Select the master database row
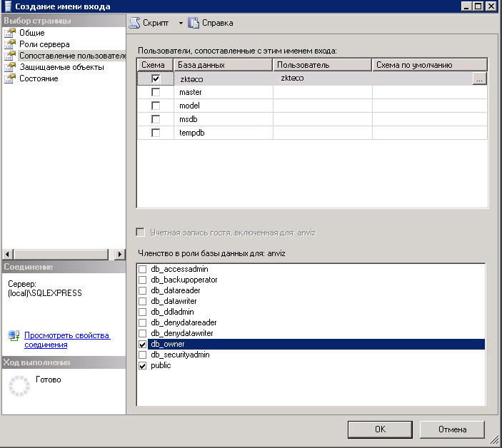The height and width of the screenshot is (448, 502). [312, 92]
